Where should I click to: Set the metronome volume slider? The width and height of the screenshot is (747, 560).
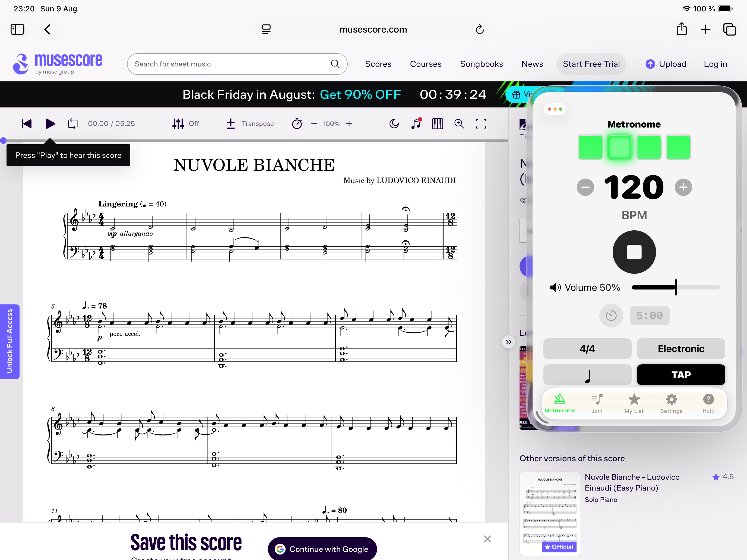click(676, 287)
